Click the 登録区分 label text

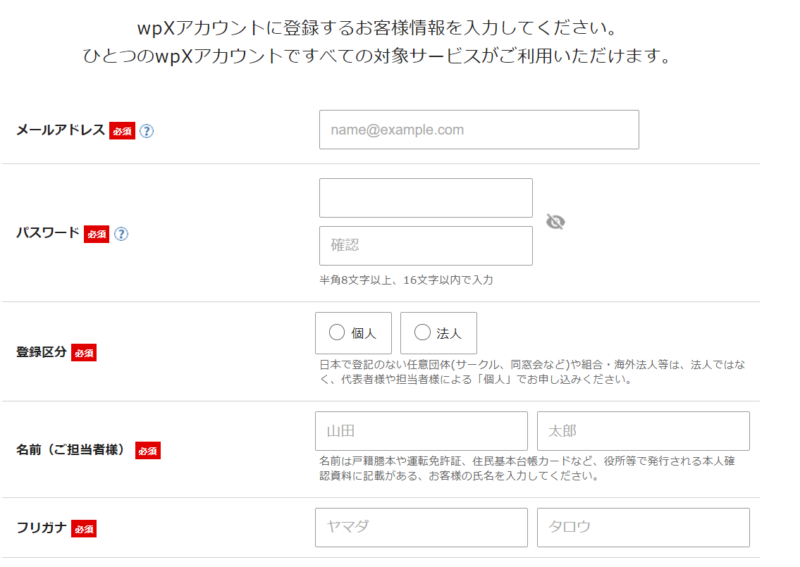point(41,352)
